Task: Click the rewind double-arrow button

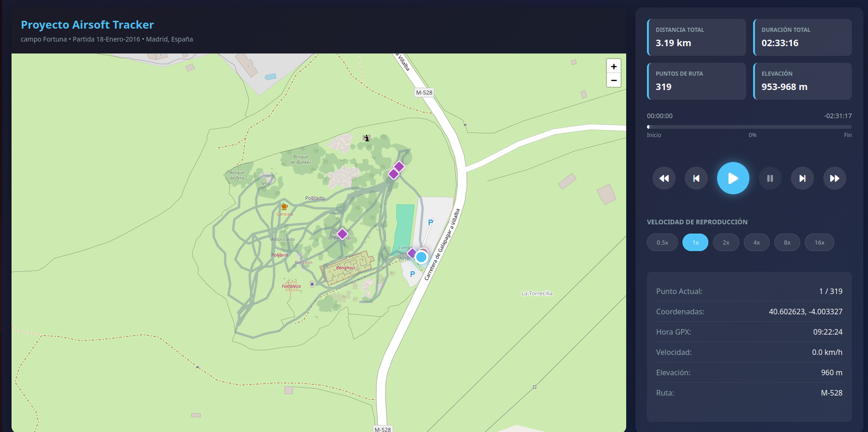Action: pos(664,178)
